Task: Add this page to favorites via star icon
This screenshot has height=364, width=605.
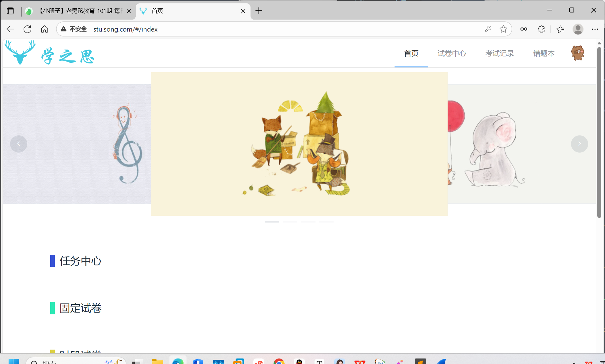Action: click(x=503, y=29)
